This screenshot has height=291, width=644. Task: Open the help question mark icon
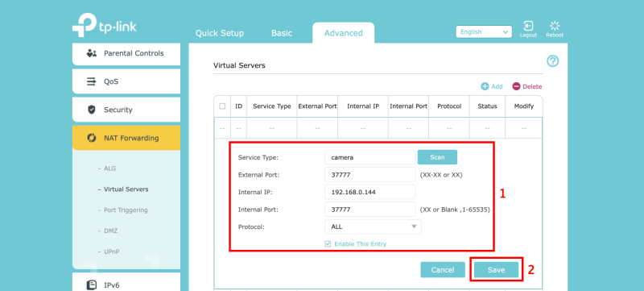click(553, 61)
